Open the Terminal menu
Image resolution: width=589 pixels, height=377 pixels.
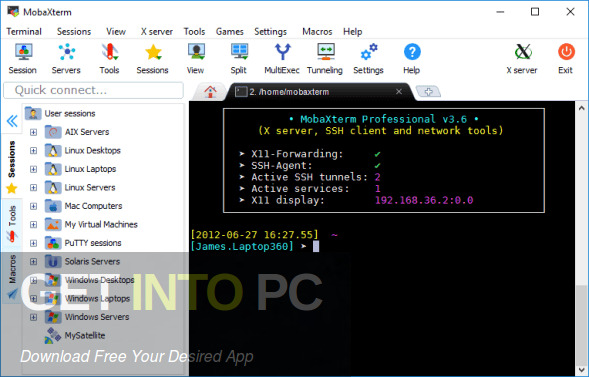(24, 32)
